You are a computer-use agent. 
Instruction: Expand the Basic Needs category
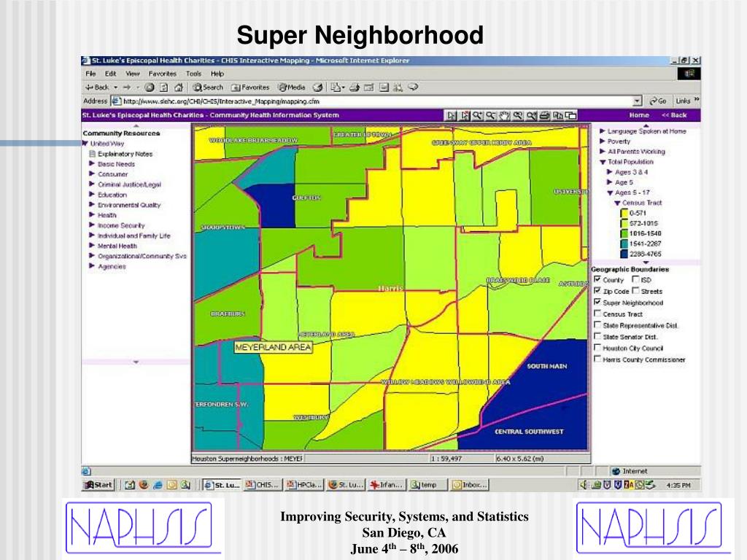(92, 163)
